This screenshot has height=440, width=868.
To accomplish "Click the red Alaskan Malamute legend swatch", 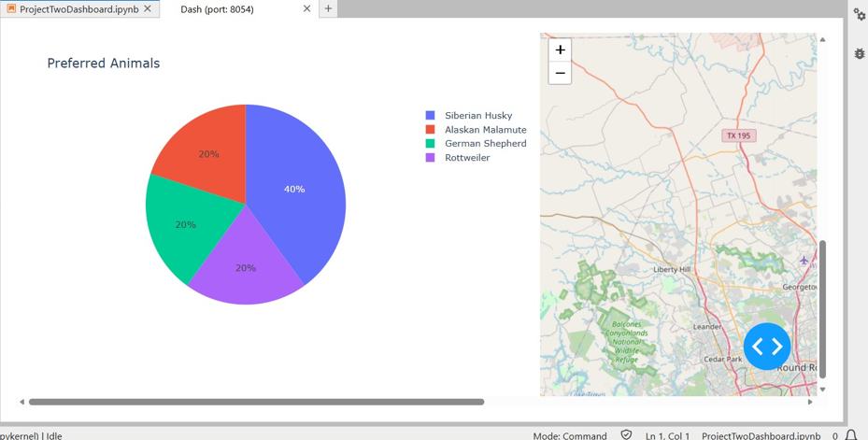I will click(x=430, y=130).
